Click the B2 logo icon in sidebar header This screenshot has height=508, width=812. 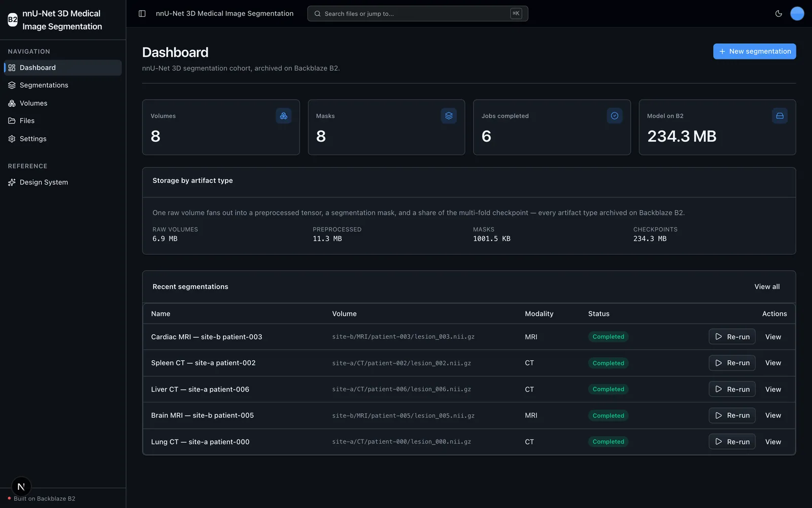tap(13, 20)
